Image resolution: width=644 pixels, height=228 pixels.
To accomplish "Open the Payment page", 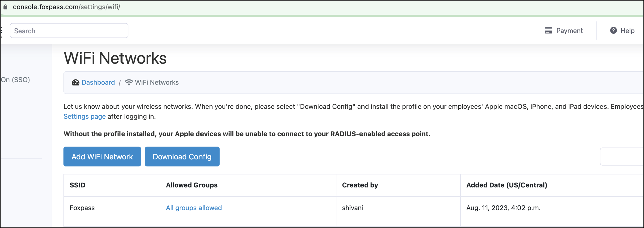I will click(x=564, y=31).
